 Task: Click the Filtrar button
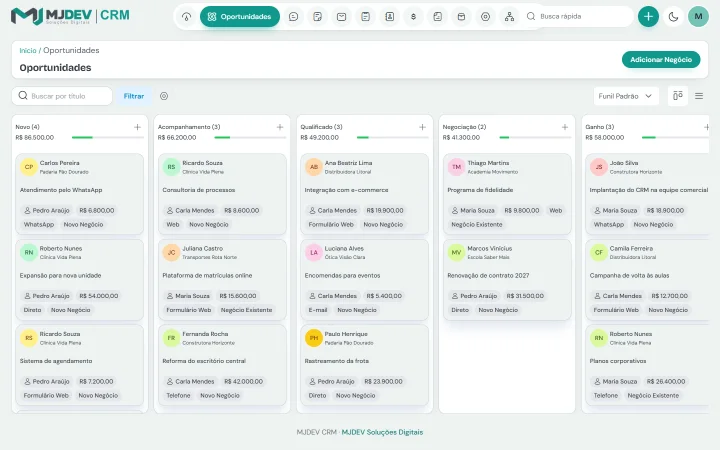[134, 96]
